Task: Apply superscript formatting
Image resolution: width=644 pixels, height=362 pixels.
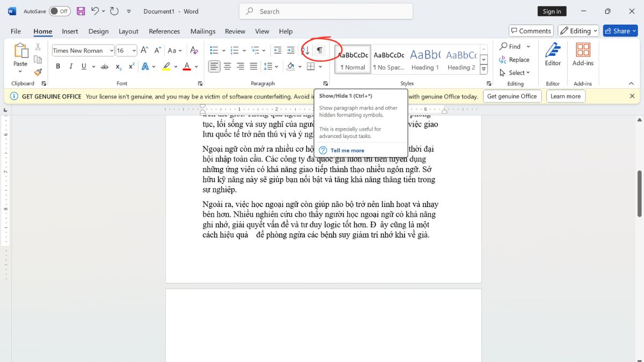Action: click(x=131, y=67)
